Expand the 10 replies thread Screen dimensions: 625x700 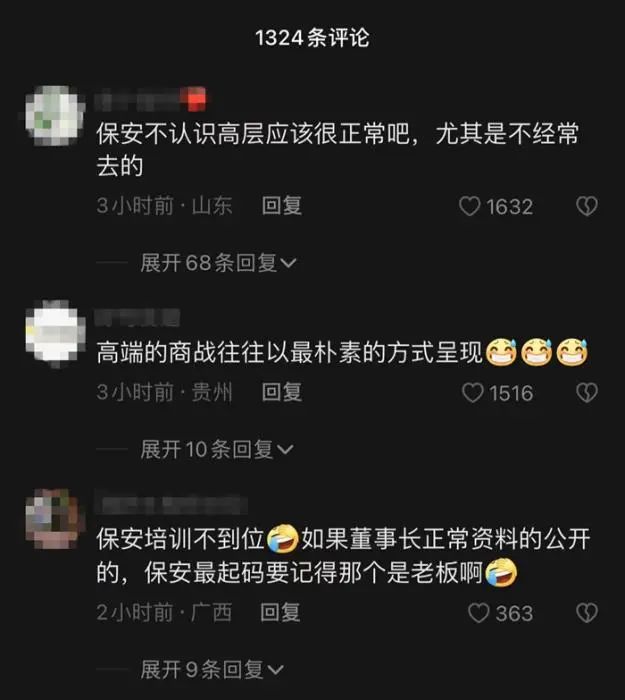(217, 449)
